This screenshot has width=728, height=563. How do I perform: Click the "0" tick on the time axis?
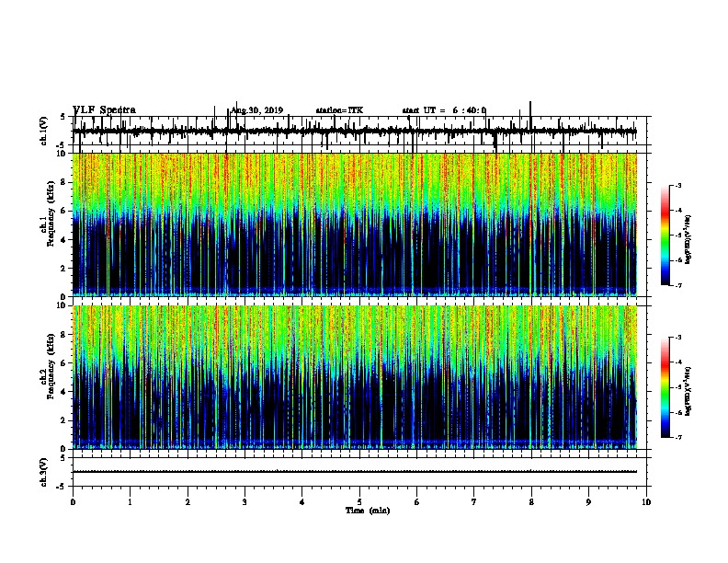coord(73,502)
